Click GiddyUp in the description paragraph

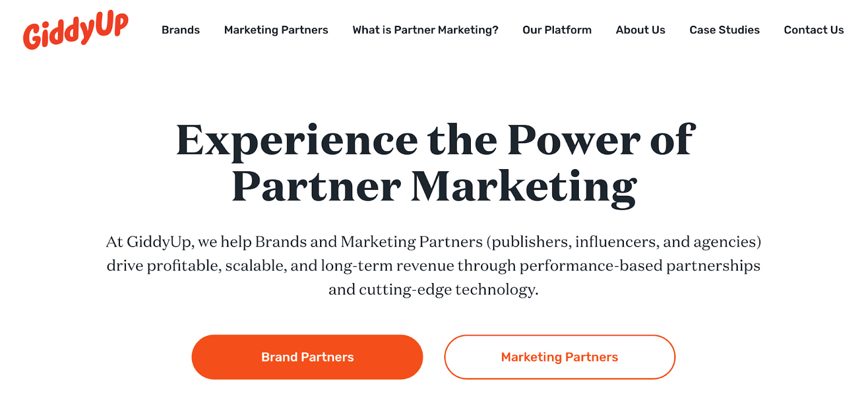click(159, 242)
